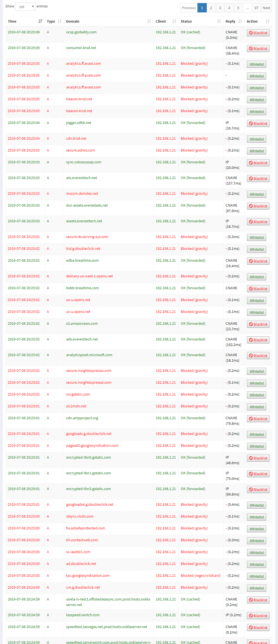
Task: Whitelist sc.iasds01.com
Action: [257, 553]
